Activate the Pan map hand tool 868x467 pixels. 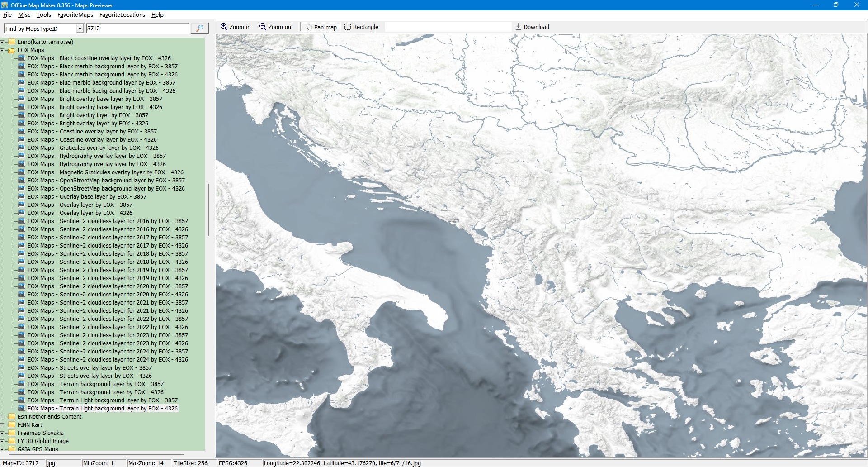(x=321, y=27)
